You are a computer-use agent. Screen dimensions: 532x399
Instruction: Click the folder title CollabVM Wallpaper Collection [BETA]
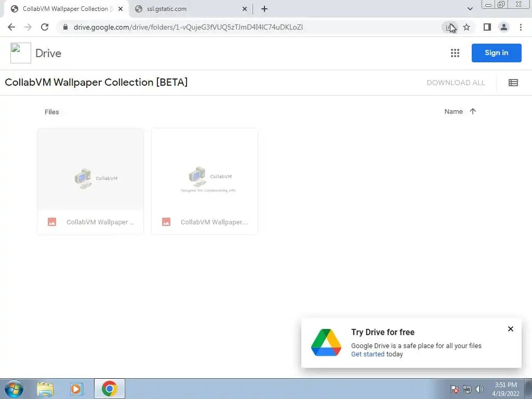[96, 83]
